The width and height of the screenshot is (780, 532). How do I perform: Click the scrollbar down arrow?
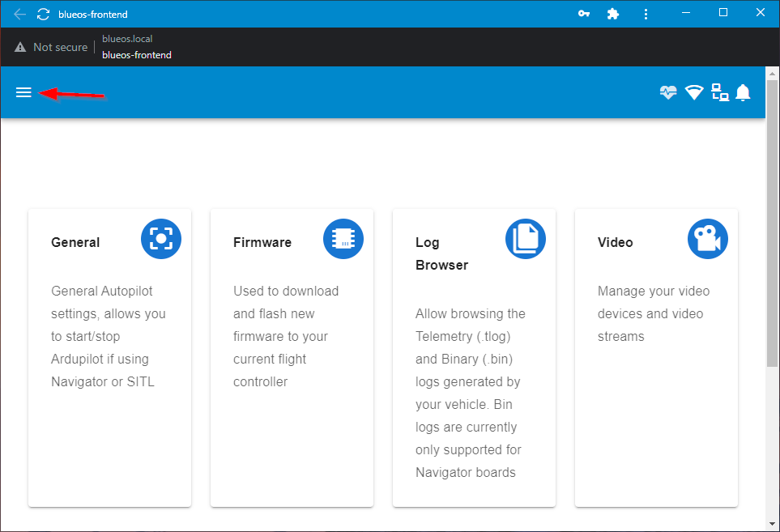pos(771,522)
